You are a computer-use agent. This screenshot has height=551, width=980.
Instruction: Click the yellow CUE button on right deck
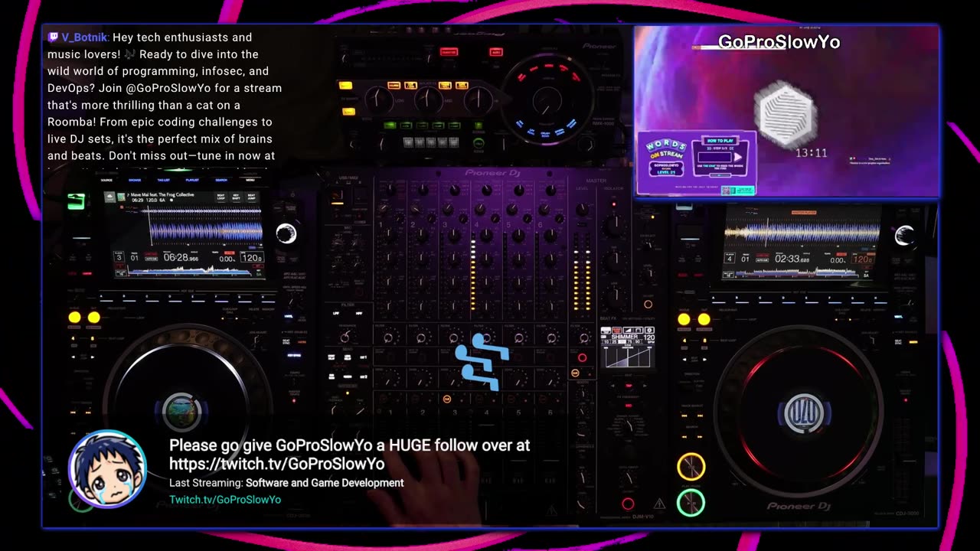coord(691,467)
